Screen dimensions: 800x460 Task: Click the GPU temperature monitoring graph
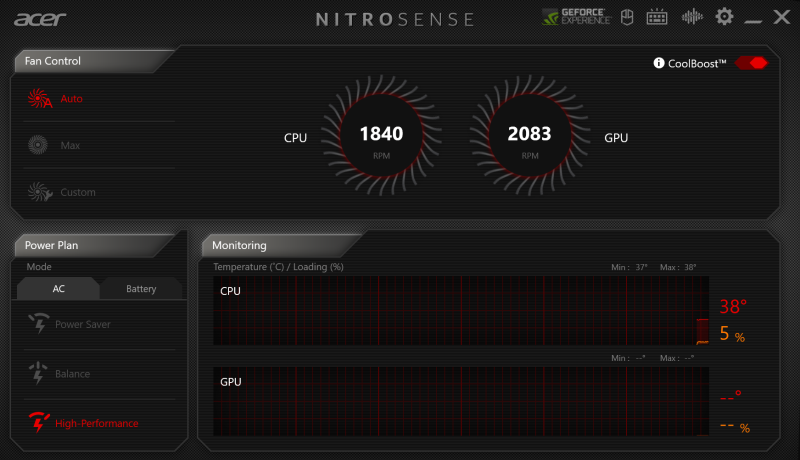461,401
